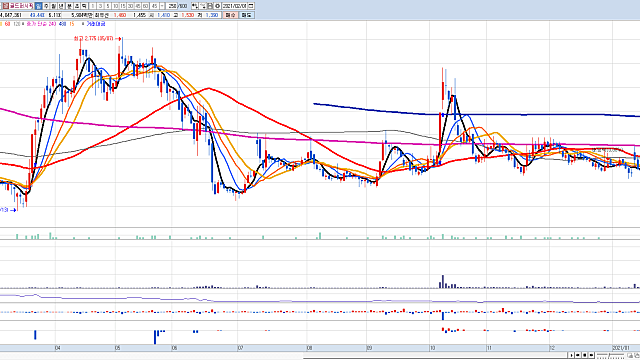Image resolution: width=640 pixels, height=360 pixels.
Task: Open the custom interval dropdown arrow
Action: pyautogui.click(x=162, y=6)
